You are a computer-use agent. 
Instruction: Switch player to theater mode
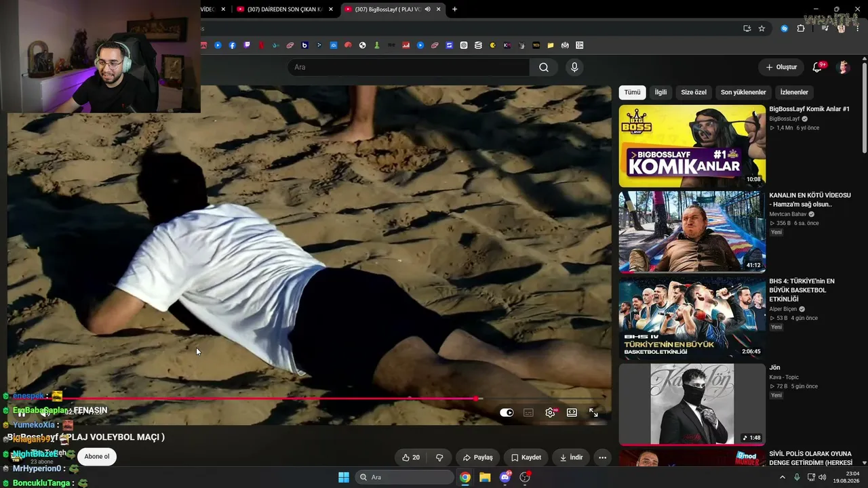[x=572, y=412]
